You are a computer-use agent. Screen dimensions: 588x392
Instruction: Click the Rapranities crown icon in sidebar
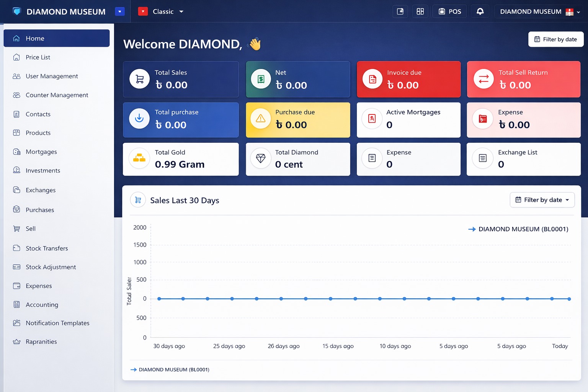16,341
